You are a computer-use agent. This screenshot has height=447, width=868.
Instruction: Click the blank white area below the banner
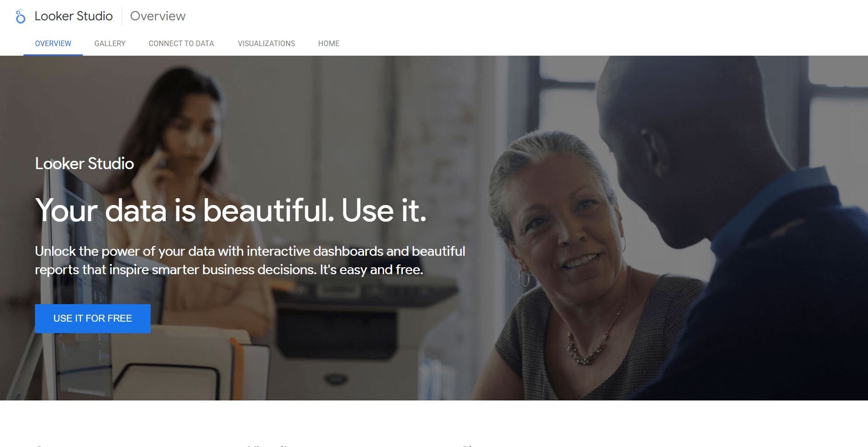pyautogui.click(x=434, y=422)
